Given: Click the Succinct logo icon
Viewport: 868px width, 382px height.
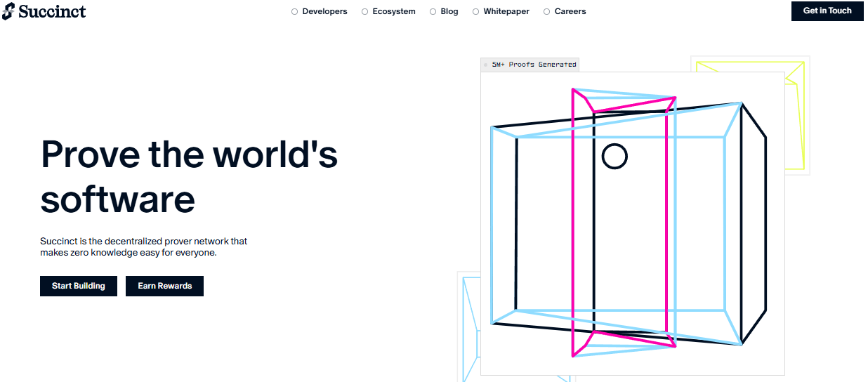Looking at the screenshot, I should coord(8,11).
